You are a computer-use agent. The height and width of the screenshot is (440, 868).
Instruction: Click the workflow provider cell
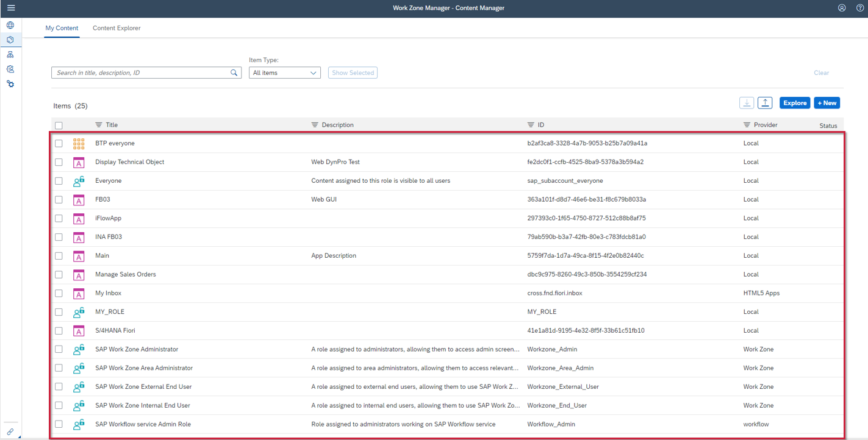coord(756,424)
